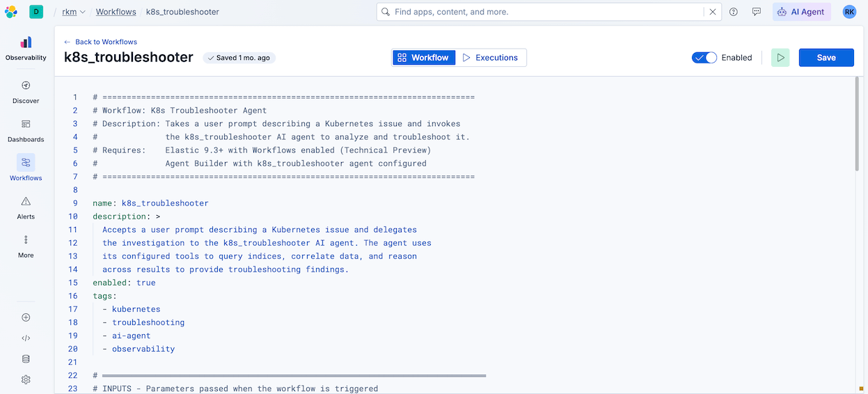The width and height of the screenshot is (868, 394).
Task: Click the Saved 1 mo. ago badge
Action: [239, 58]
